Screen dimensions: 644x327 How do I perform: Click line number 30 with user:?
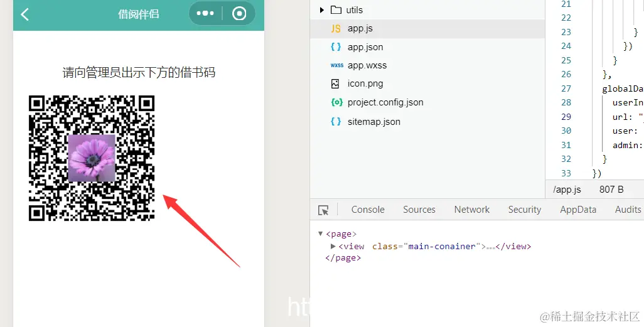point(566,131)
